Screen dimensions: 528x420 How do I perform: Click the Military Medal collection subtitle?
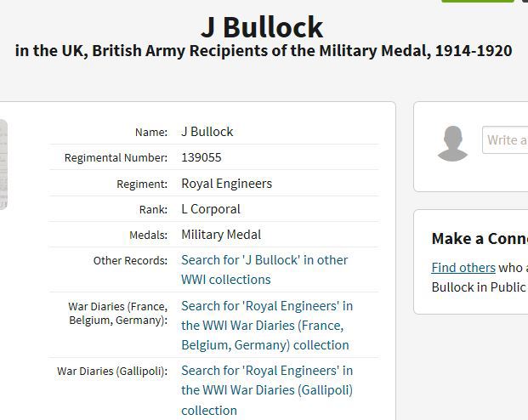(x=264, y=51)
